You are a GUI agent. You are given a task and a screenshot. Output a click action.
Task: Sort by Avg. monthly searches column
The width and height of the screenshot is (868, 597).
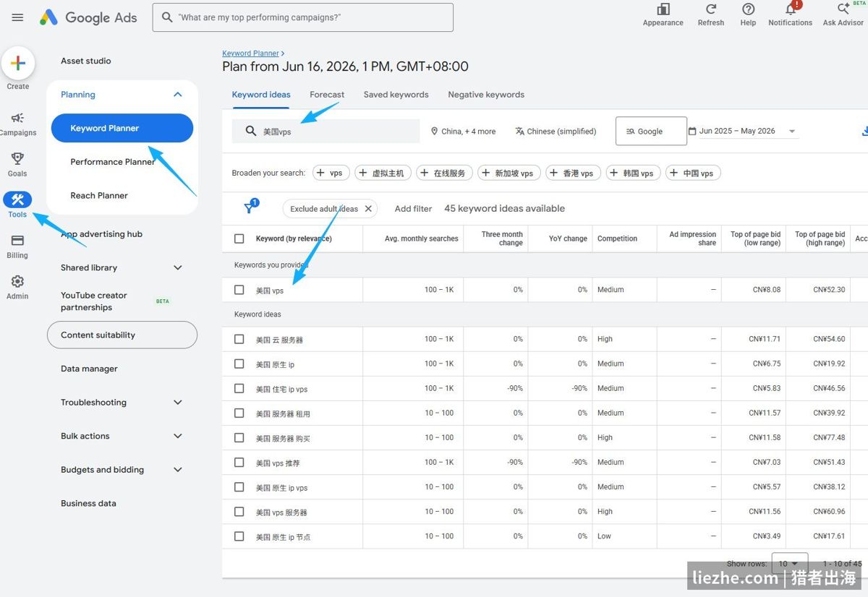coord(422,239)
